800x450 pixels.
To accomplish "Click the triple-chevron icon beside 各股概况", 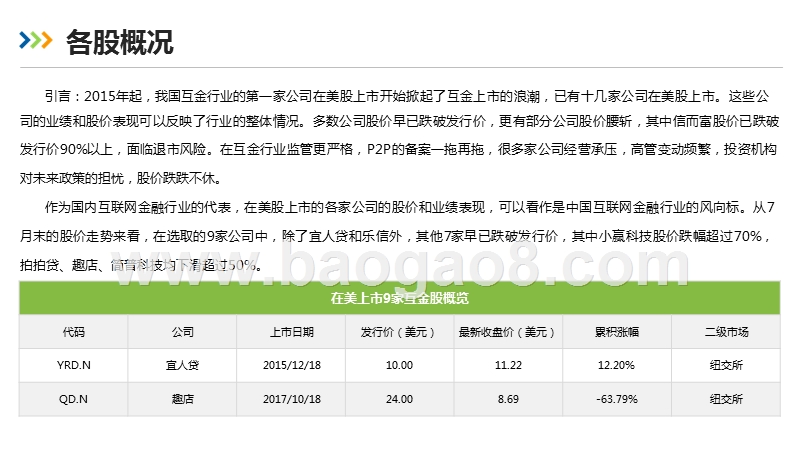I will tap(36, 40).
